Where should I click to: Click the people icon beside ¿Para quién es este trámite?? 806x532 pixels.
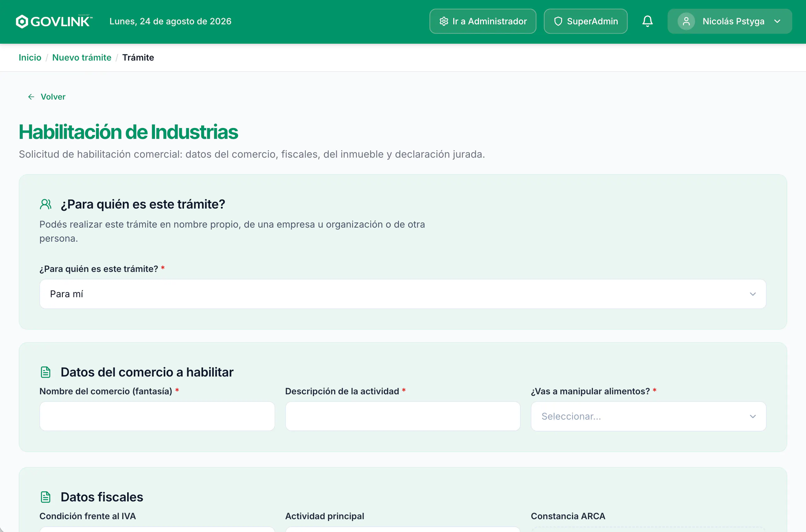tap(46, 204)
